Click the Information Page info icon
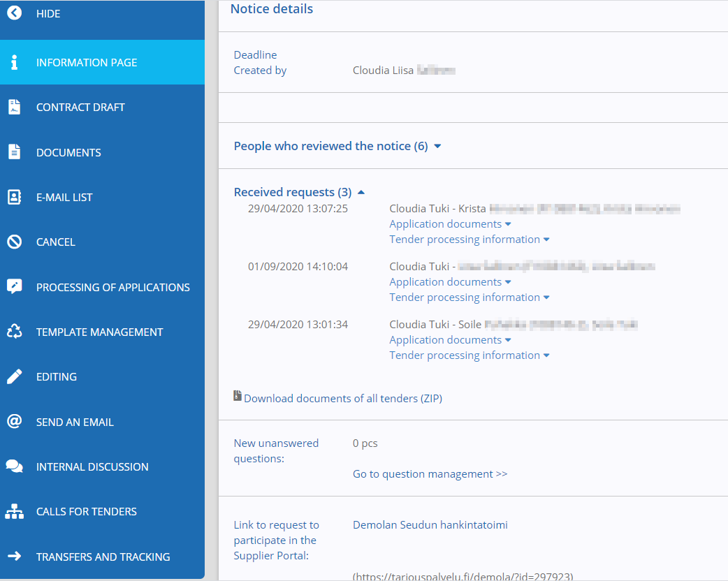The image size is (728, 581). [15, 62]
